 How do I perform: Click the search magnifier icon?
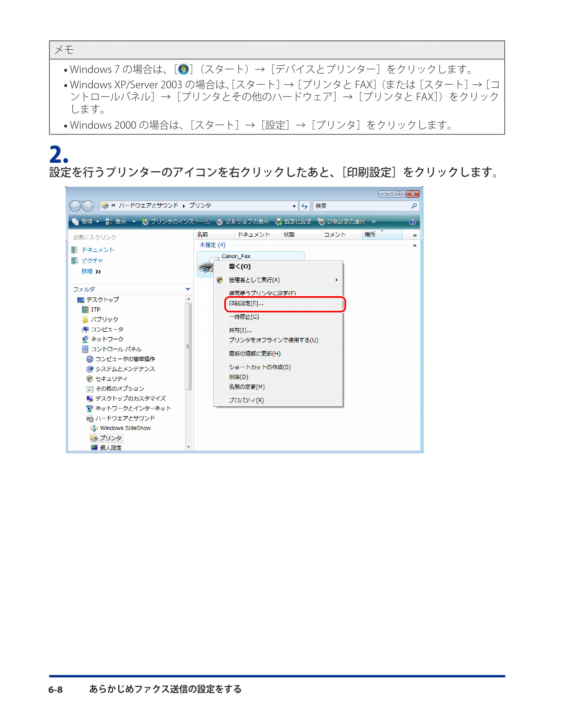[x=414, y=206]
